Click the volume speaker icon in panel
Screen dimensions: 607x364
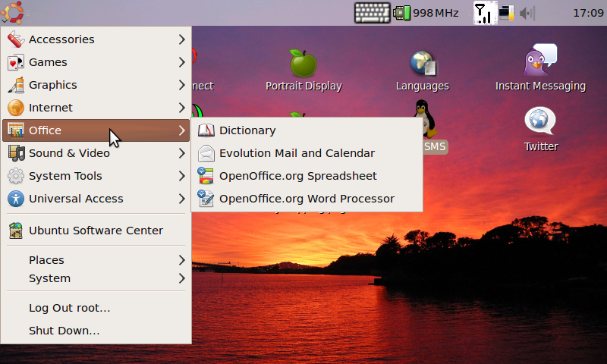click(x=527, y=13)
